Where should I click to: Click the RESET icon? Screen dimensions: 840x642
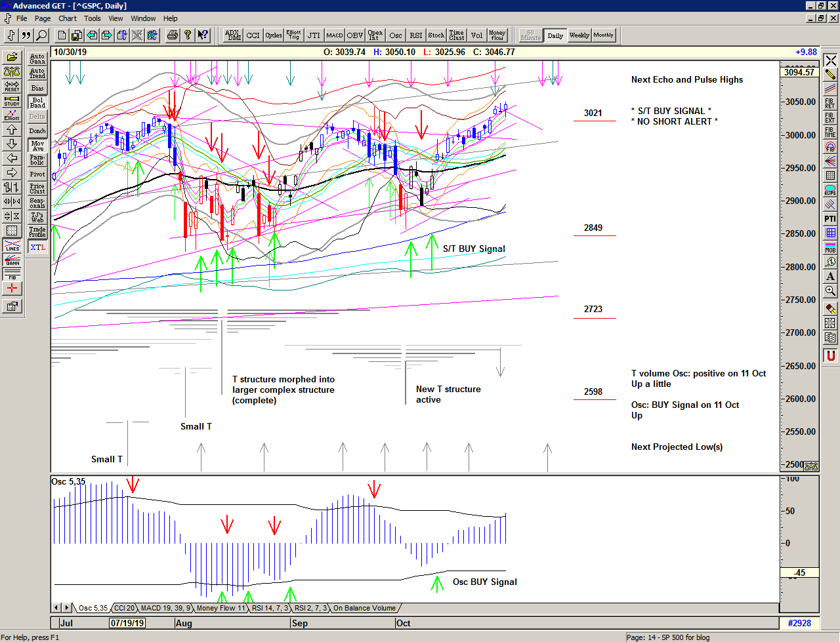click(x=12, y=87)
